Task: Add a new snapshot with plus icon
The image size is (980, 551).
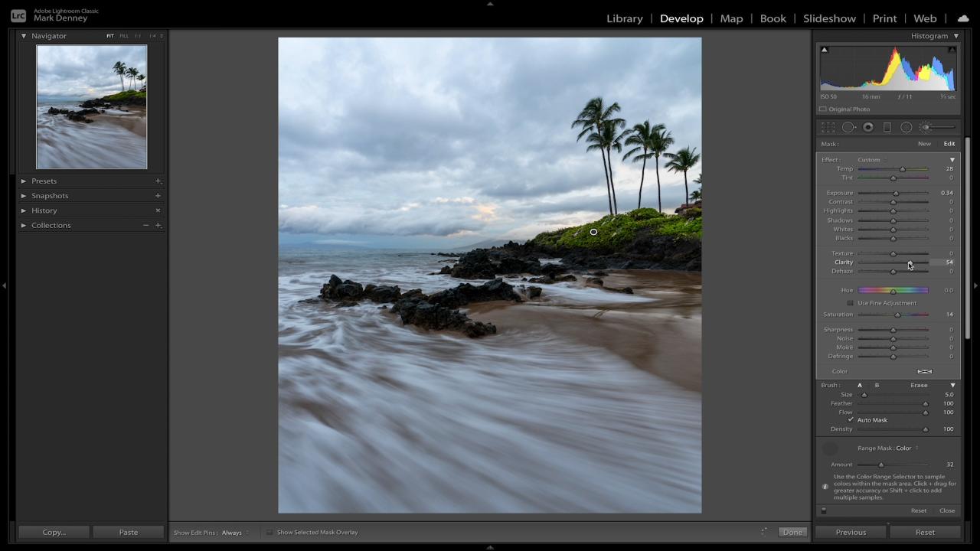Action: tap(158, 196)
